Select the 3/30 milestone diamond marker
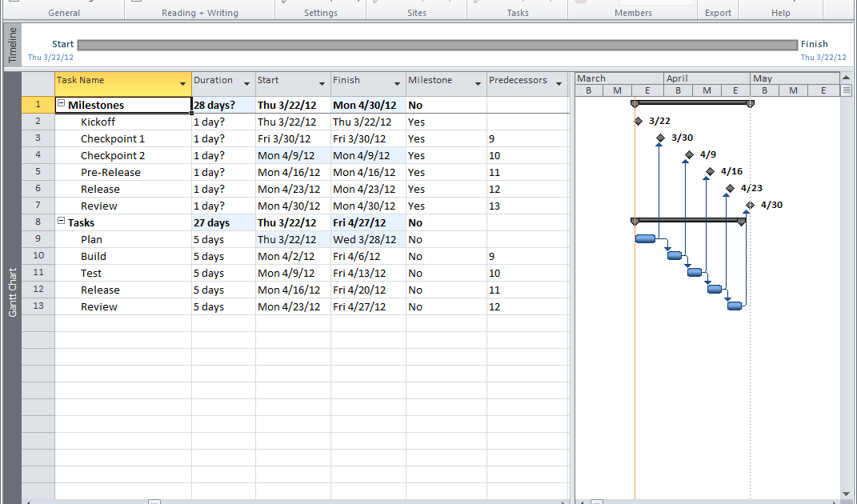This screenshot has height=504, width=857. [660, 138]
